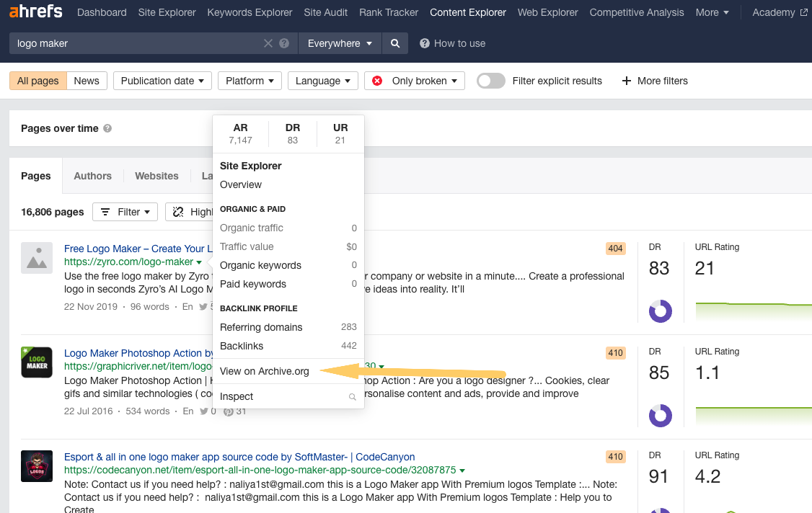This screenshot has width=812, height=513.
Task: Click the Pages over time info icon
Action: (x=107, y=128)
